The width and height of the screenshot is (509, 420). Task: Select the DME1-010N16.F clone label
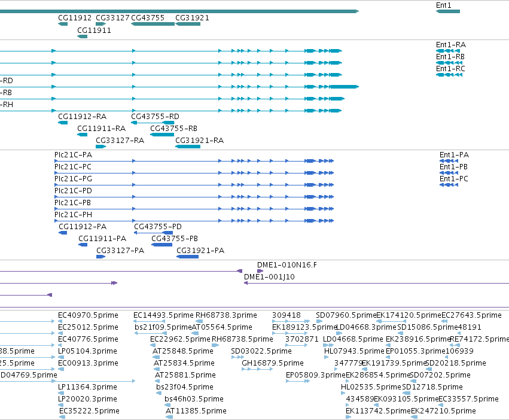tap(287, 264)
